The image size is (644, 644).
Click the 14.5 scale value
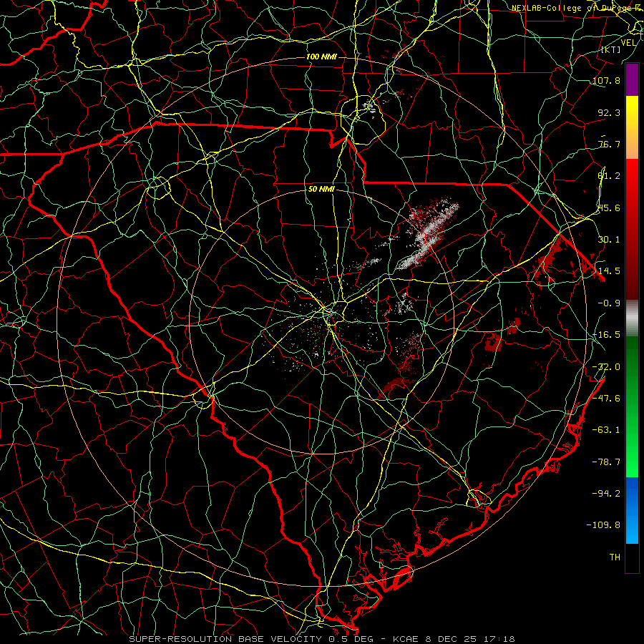(609, 271)
